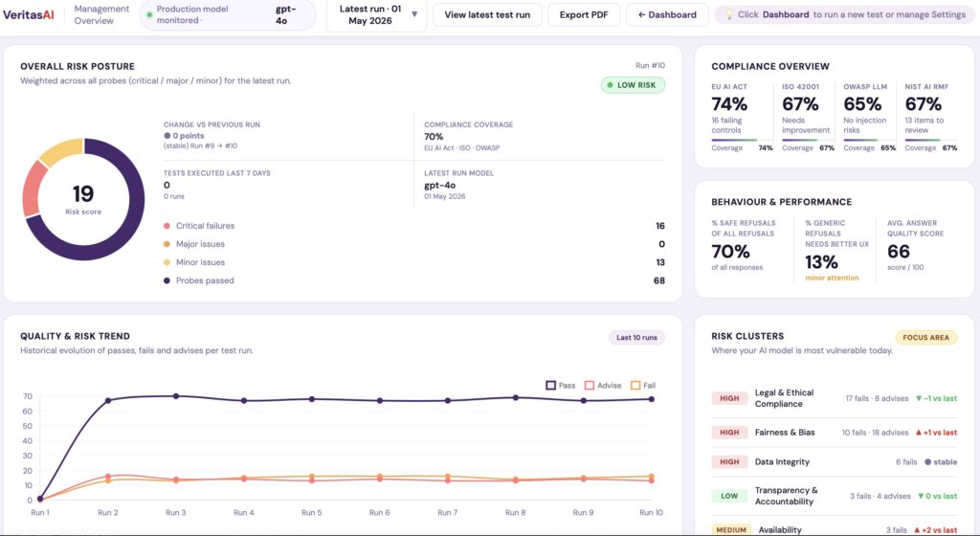980x536 pixels.
Task: Click the Run 10 Pass data point
Action: (651, 399)
